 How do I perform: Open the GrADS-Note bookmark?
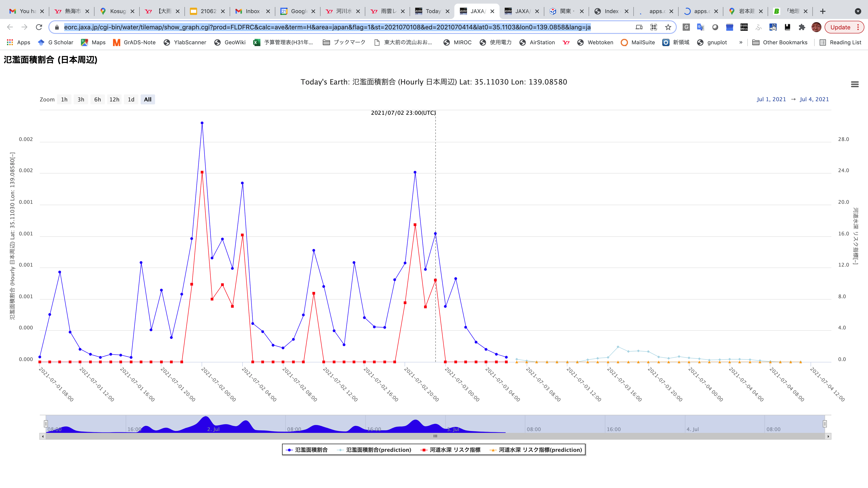pos(134,42)
